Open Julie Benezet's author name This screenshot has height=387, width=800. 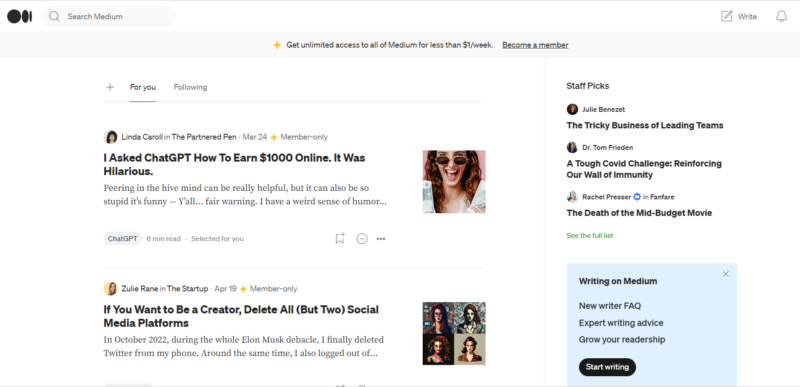[x=604, y=109]
